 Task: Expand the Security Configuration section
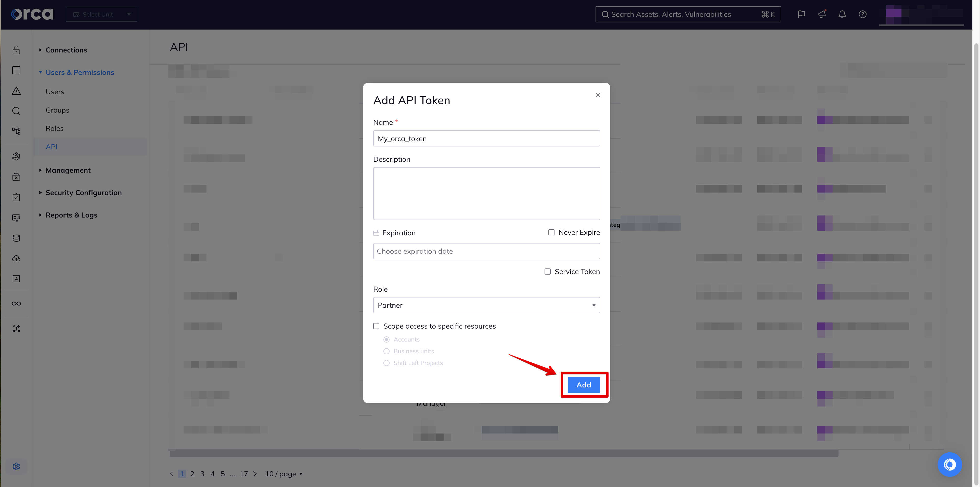83,192
